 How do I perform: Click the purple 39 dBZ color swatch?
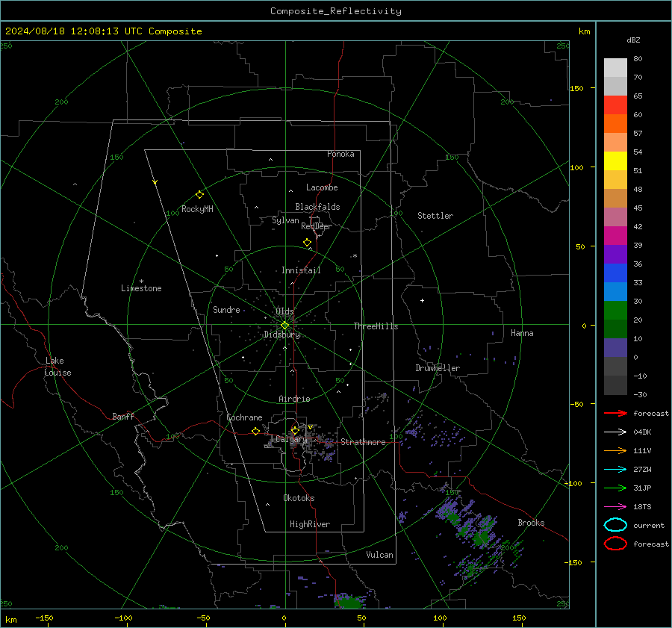615,254
